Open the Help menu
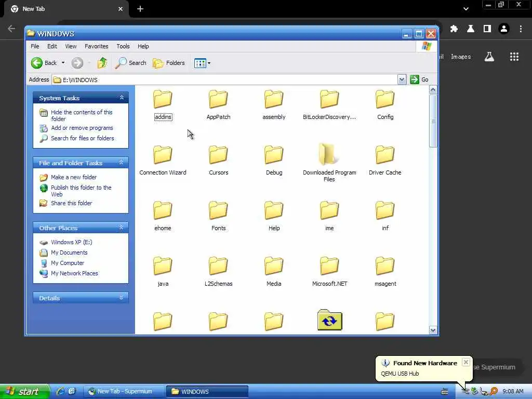Screen dimensions: 532x399 coord(143,46)
